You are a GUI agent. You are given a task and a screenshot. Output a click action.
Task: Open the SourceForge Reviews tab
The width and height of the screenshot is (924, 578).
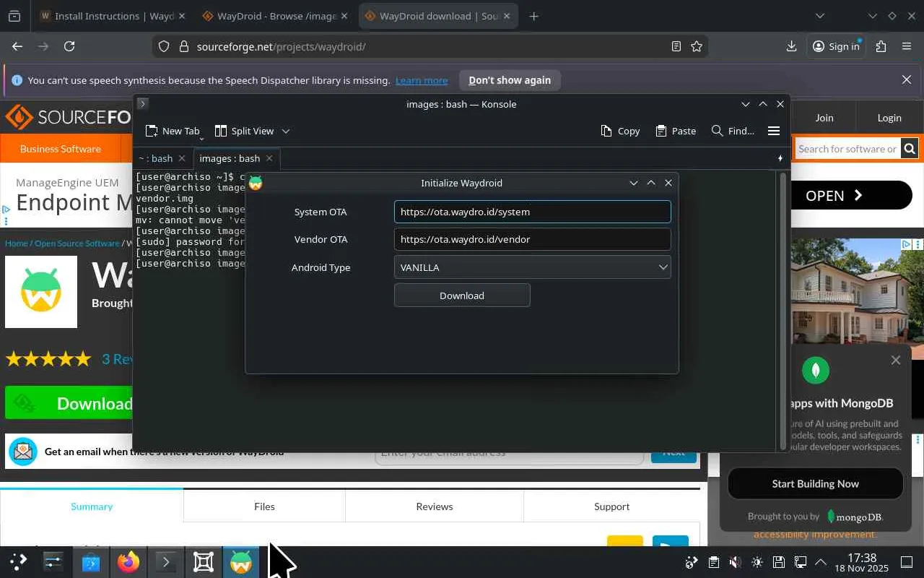point(435,506)
